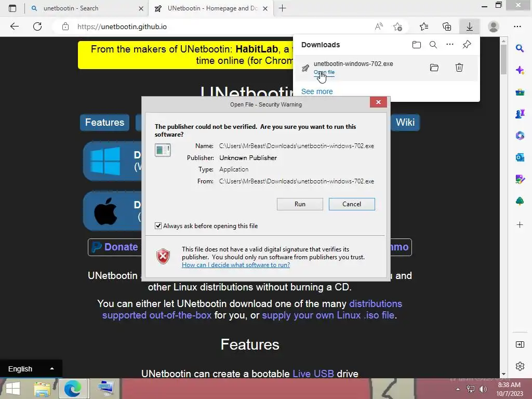Image resolution: width=532 pixels, height=399 pixels.
Task: Click the Run button in security warning
Action: (x=300, y=204)
